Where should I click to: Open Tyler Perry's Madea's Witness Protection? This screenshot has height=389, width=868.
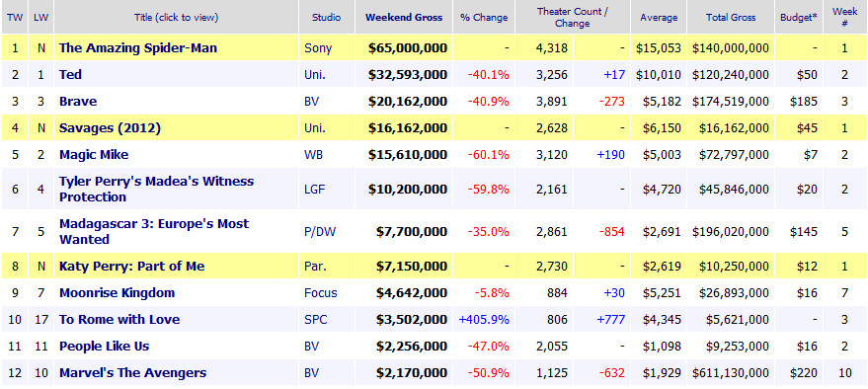156,190
